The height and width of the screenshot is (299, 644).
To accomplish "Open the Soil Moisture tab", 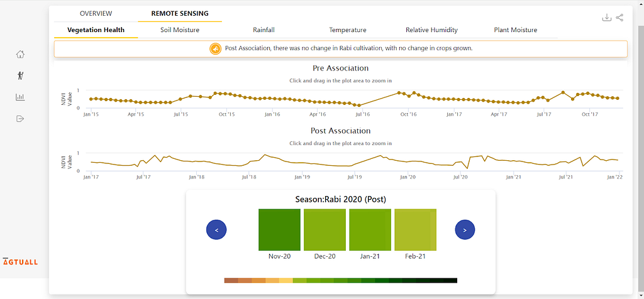I will tap(180, 30).
